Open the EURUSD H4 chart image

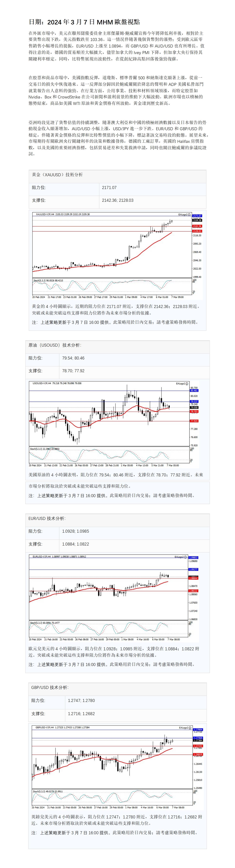point(114,598)
